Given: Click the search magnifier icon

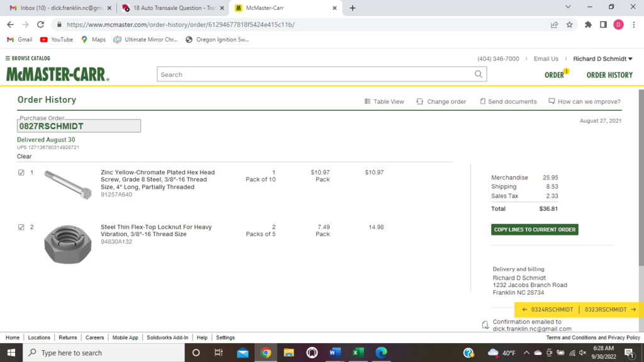Looking at the screenshot, I should tap(479, 74).
